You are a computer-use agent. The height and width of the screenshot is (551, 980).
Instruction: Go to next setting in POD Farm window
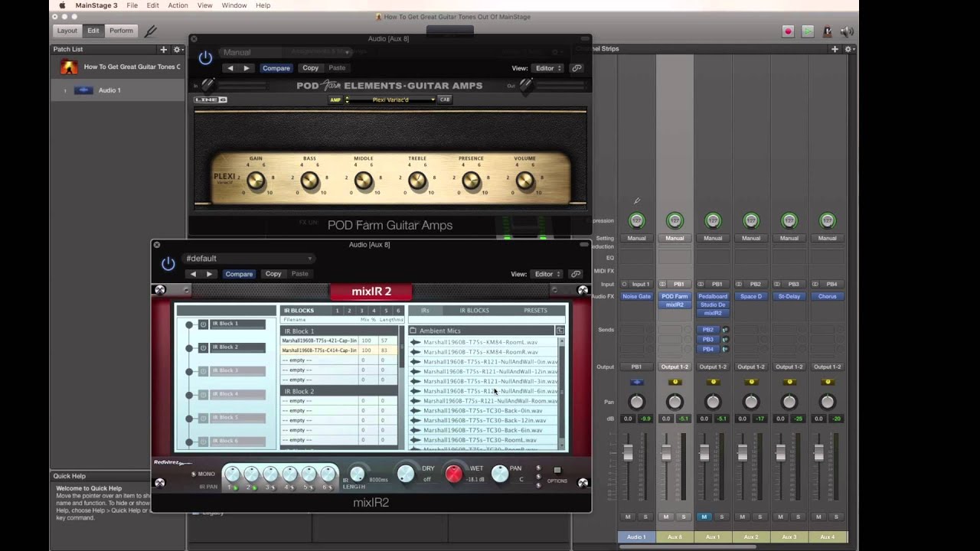[246, 68]
